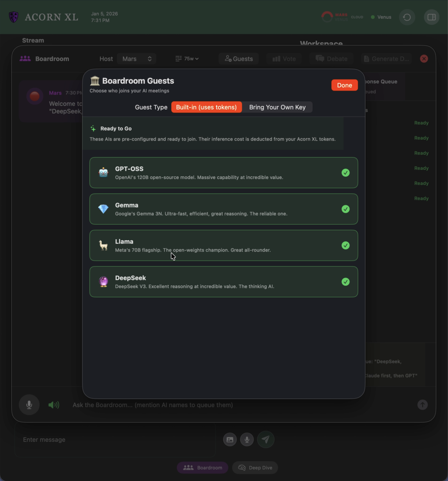
Task: Click the sync refresh icon
Action: pos(407,17)
